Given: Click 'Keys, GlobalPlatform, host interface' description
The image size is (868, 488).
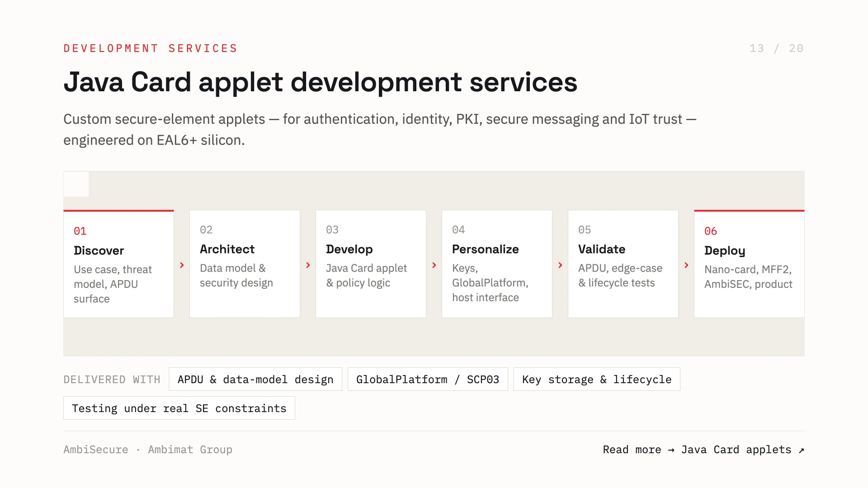Looking at the screenshot, I should [x=491, y=283].
